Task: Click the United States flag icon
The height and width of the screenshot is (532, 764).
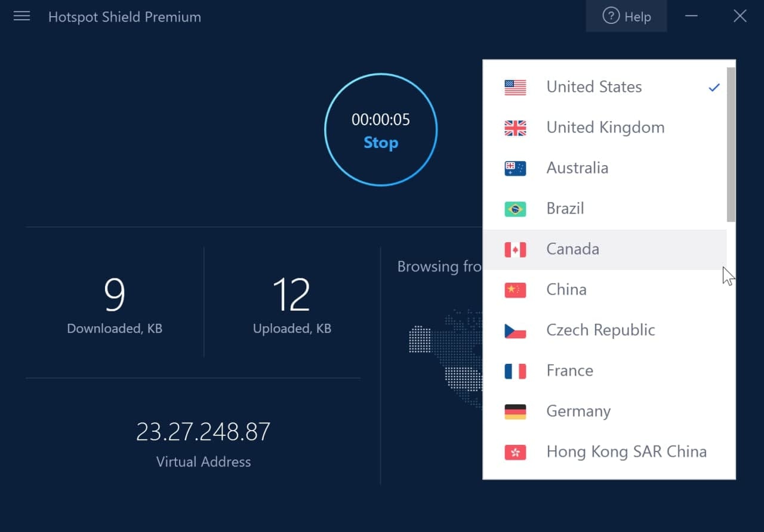Action: 515,87
